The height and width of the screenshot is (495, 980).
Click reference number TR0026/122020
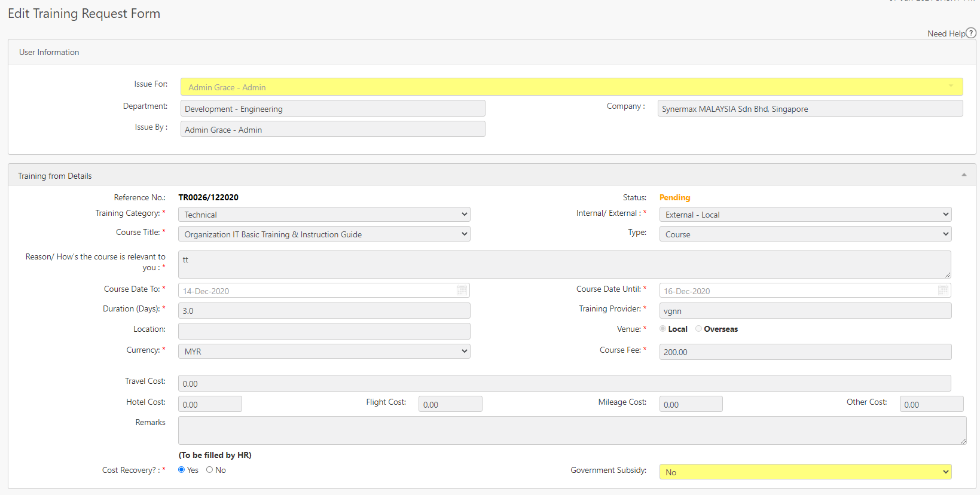[208, 197]
